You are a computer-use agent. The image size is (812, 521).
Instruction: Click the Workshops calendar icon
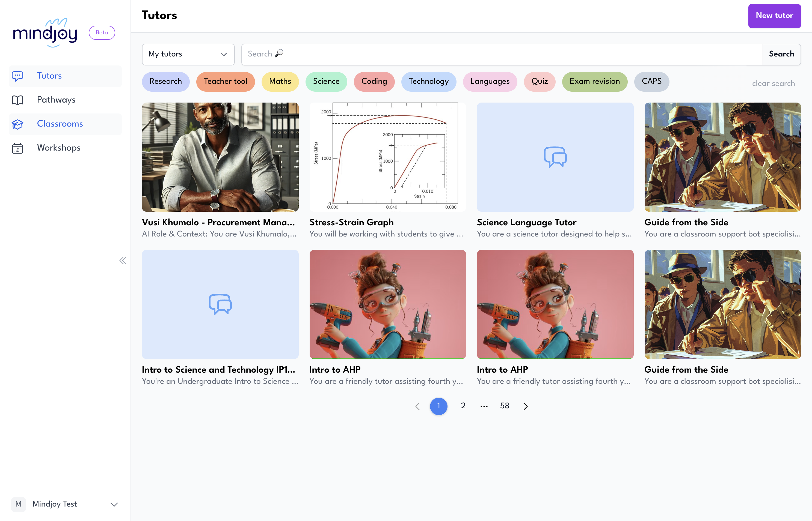[x=17, y=148]
